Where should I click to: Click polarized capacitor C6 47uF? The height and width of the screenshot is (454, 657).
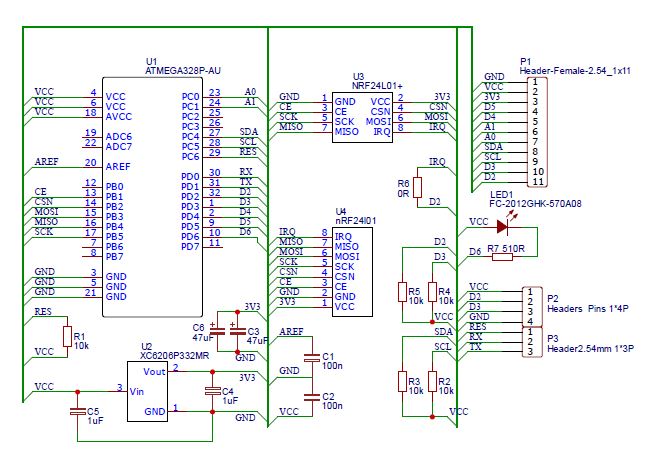220,329
